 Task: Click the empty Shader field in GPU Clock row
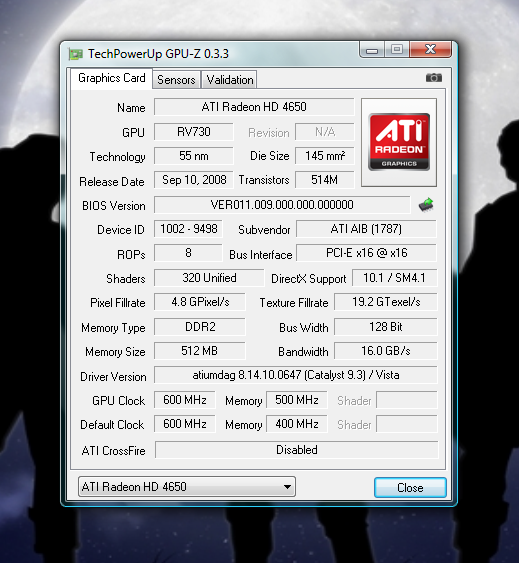[x=407, y=400]
